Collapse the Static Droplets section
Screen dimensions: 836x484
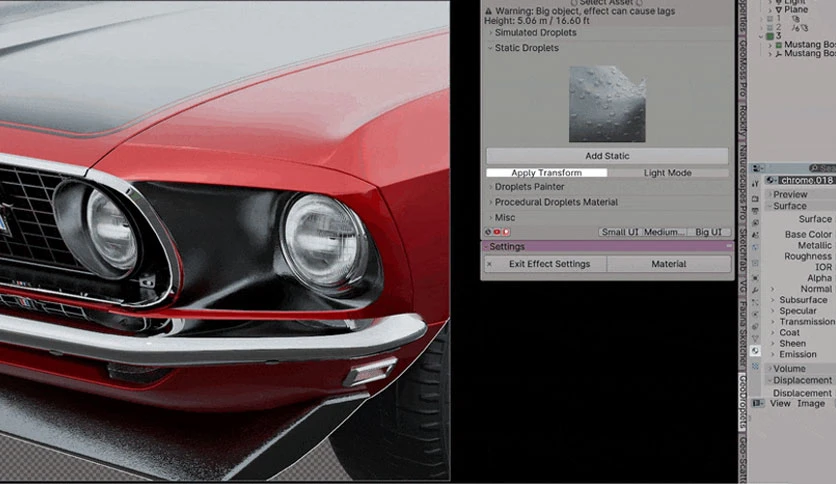pyautogui.click(x=522, y=48)
